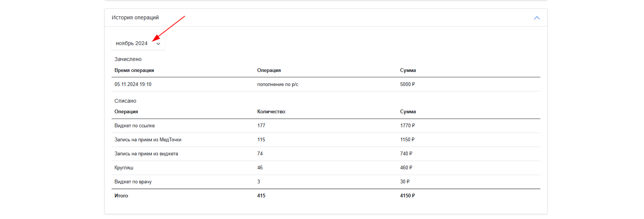Viewport: 644px width, 219px height.
Task: Click the Виджет по врачу row
Action: [x=326, y=182]
